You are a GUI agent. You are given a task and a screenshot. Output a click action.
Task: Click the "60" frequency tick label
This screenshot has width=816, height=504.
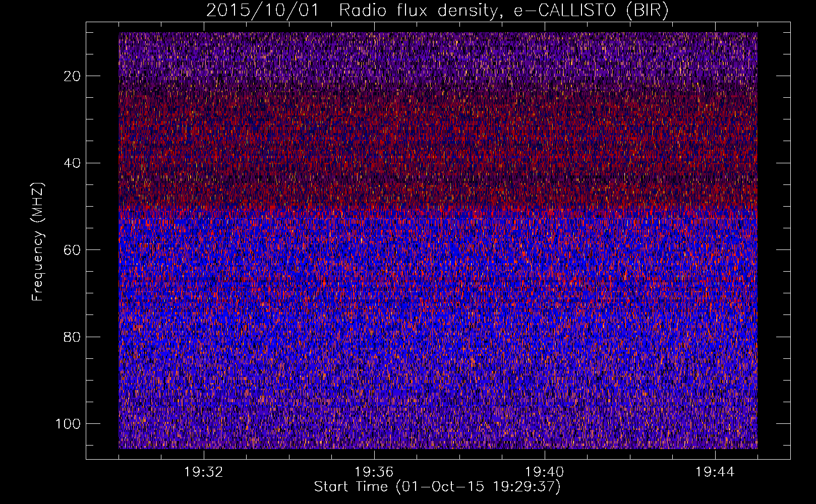point(73,250)
